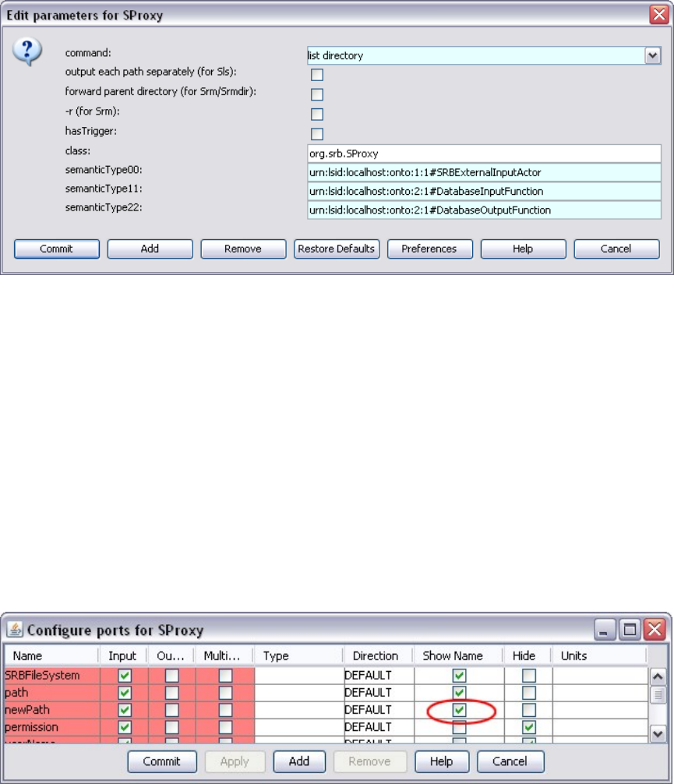Uncheck Input for SRBFileSystem port
This screenshot has height=784, width=674.
coord(125,676)
